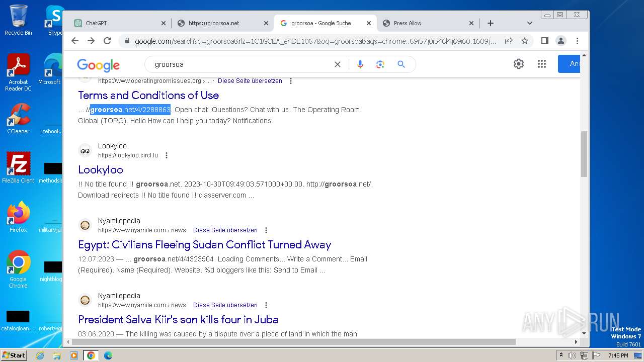Click the 7:45 PM taskbar clock
644x362 pixels.
click(618, 355)
